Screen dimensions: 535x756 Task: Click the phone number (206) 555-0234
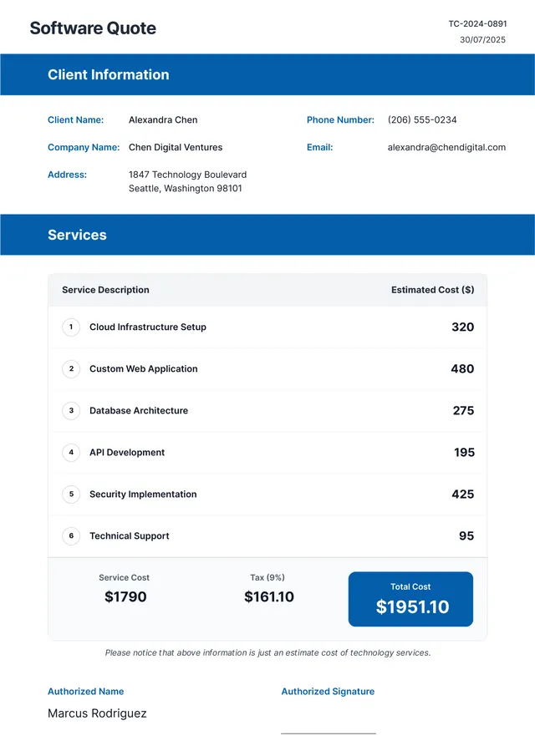(x=422, y=120)
